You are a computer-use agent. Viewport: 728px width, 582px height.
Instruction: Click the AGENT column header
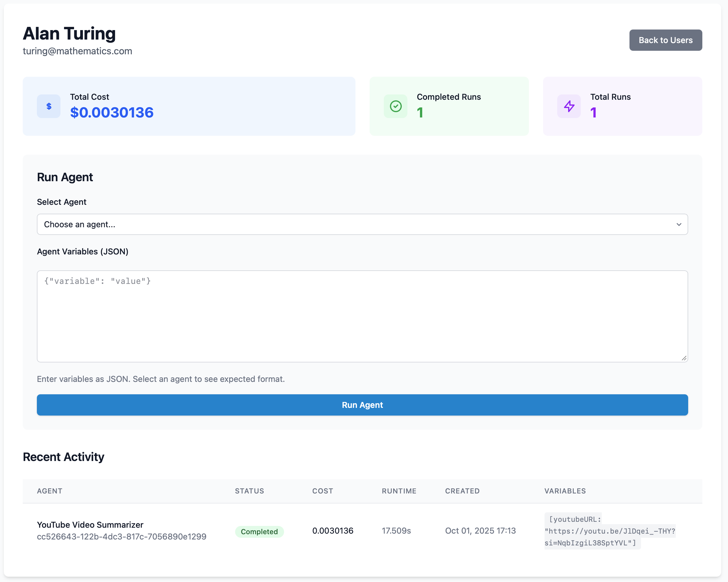[50, 491]
